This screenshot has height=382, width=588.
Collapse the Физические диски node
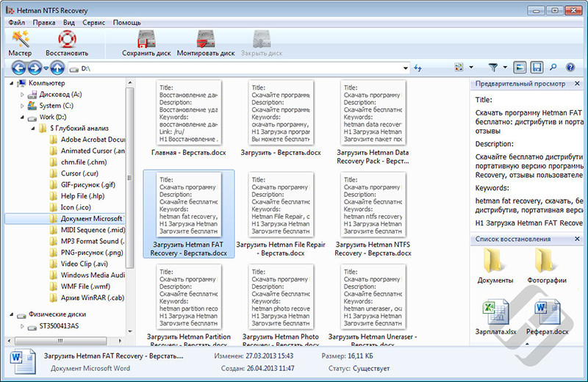pyautogui.click(x=11, y=314)
